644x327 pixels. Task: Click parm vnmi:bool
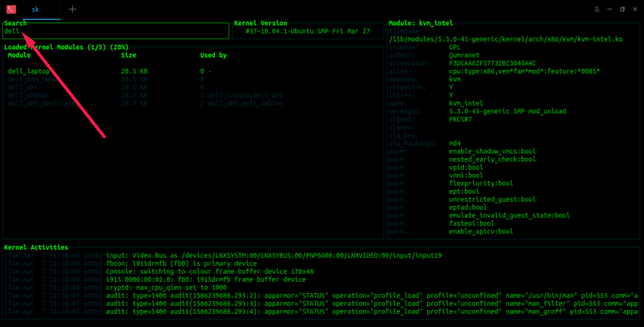click(x=466, y=175)
